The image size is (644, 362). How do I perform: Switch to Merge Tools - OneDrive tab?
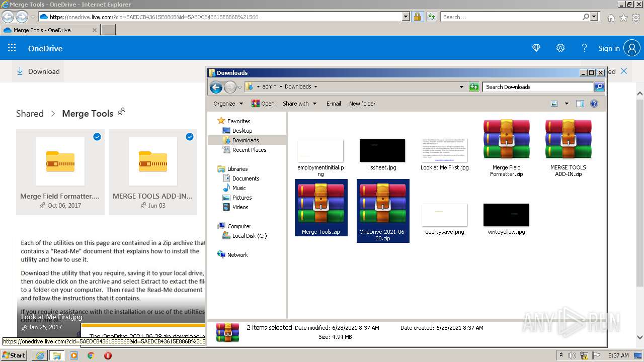coord(50,30)
